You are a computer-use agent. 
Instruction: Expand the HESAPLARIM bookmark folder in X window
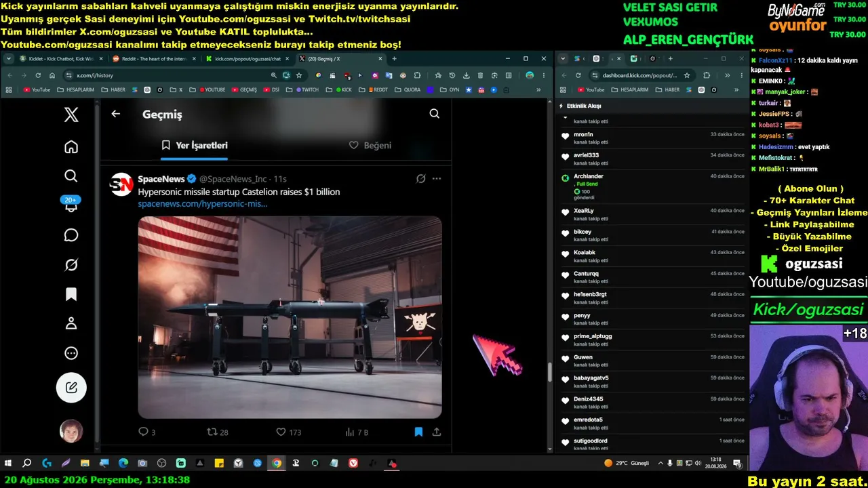coord(76,89)
